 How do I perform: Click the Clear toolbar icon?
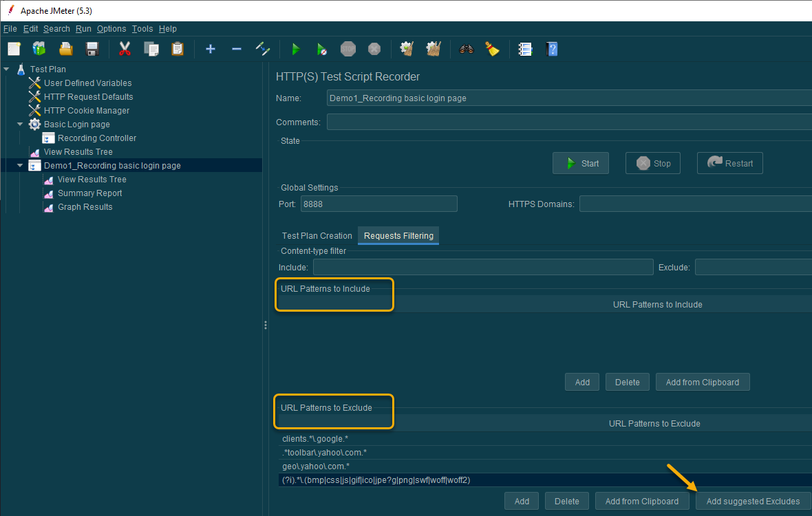407,49
